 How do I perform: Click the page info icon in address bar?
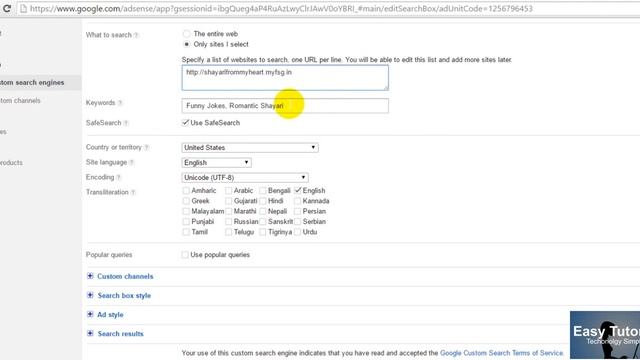(x=23, y=9)
